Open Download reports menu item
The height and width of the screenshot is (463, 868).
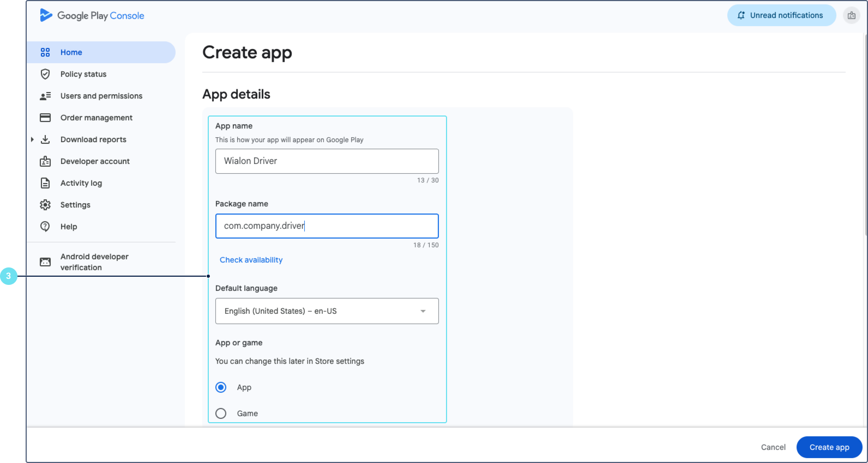point(101,139)
